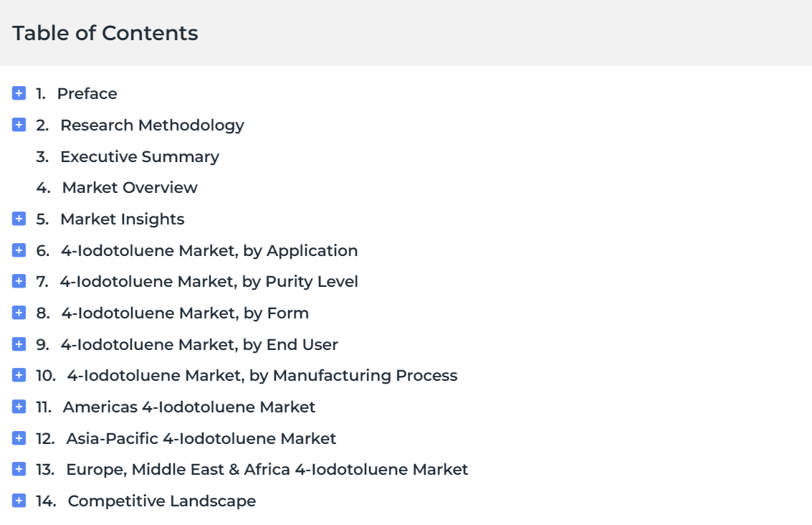This screenshot has height=525, width=812.
Task: Select Americas 4-Iodotoluene Market text
Action: (189, 407)
